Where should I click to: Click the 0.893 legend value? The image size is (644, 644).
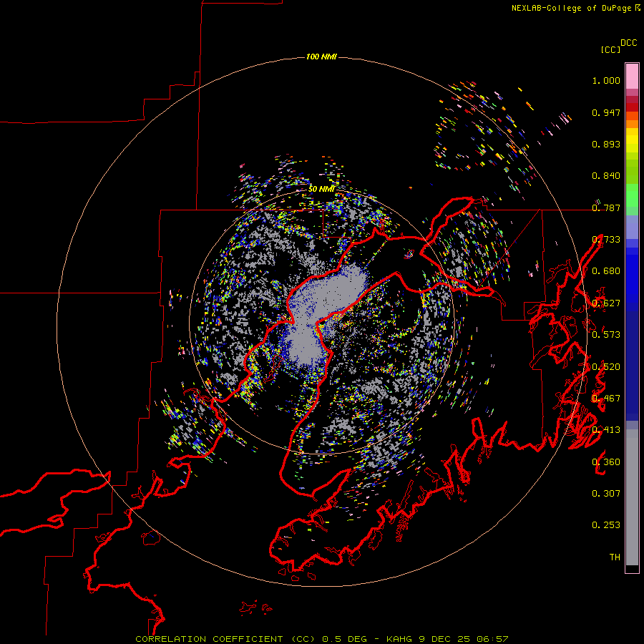pos(606,144)
